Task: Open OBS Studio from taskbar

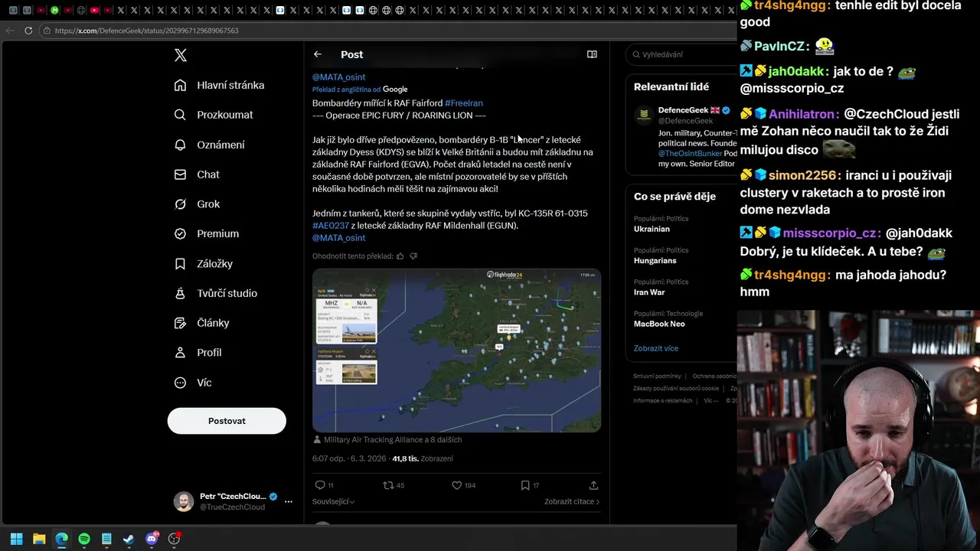Action: (174, 539)
